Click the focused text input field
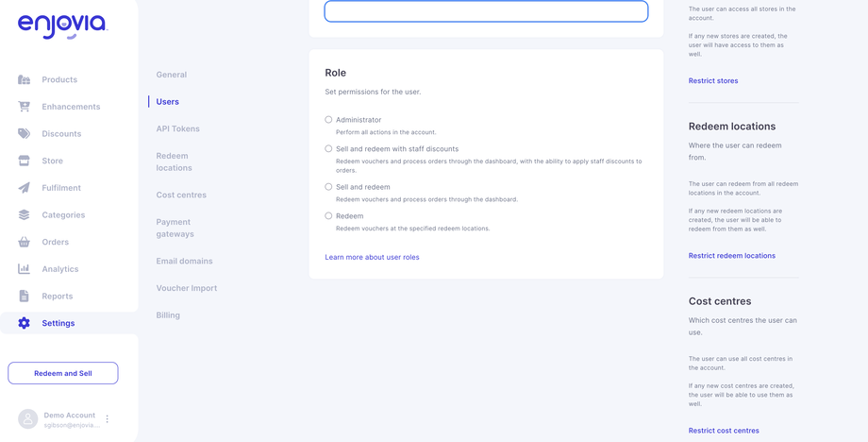The width and height of the screenshot is (868, 442). coord(486,11)
